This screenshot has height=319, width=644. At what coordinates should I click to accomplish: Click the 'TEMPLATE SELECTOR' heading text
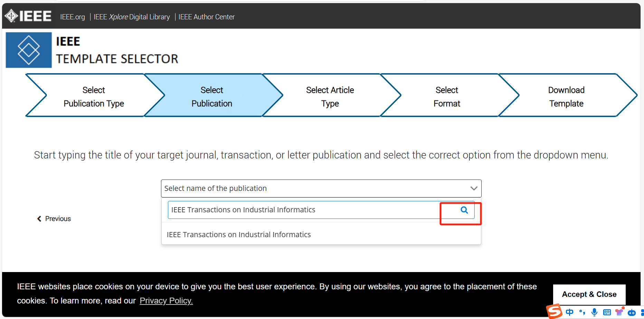point(117,59)
